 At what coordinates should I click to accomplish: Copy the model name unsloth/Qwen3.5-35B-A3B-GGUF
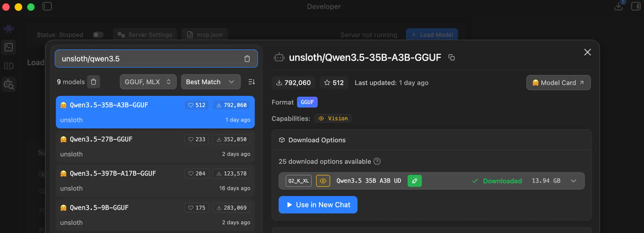coord(451,57)
